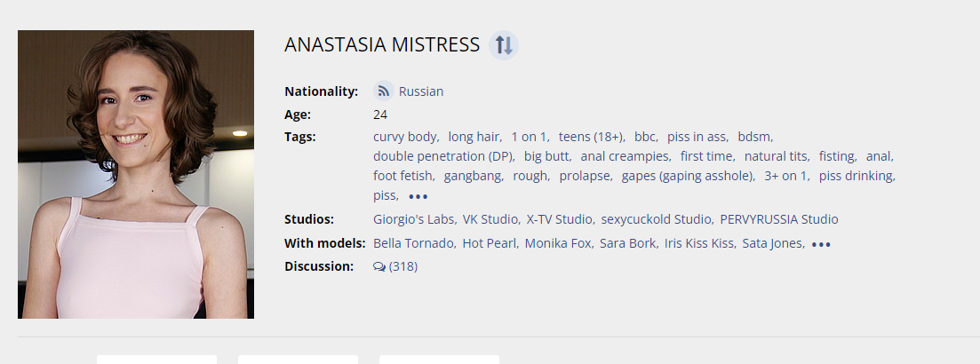The height and width of the screenshot is (364, 980).
Task: Filter by the long hair tag
Action: pyautogui.click(x=474, y=137)
